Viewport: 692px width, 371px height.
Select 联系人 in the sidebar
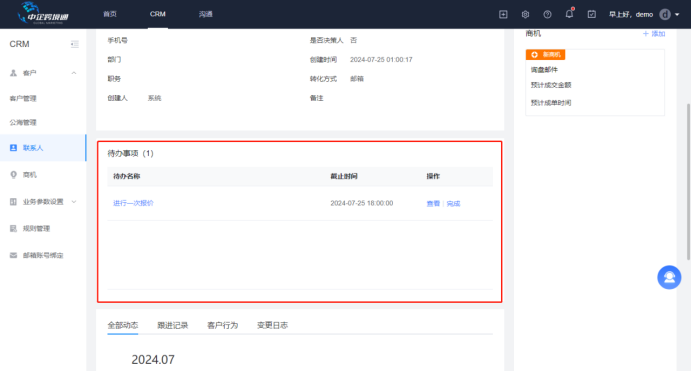[x=33, y=148]
